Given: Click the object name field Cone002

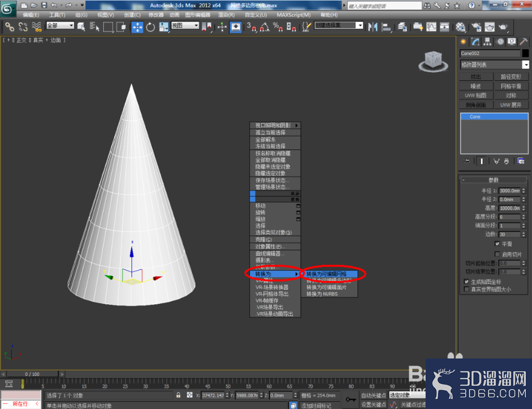Looking at the screenshot, I should tap(490, 53).
